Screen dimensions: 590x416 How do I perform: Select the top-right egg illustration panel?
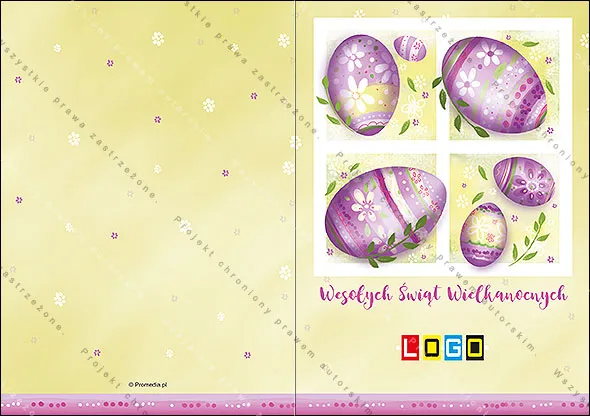tap(503, 85)
